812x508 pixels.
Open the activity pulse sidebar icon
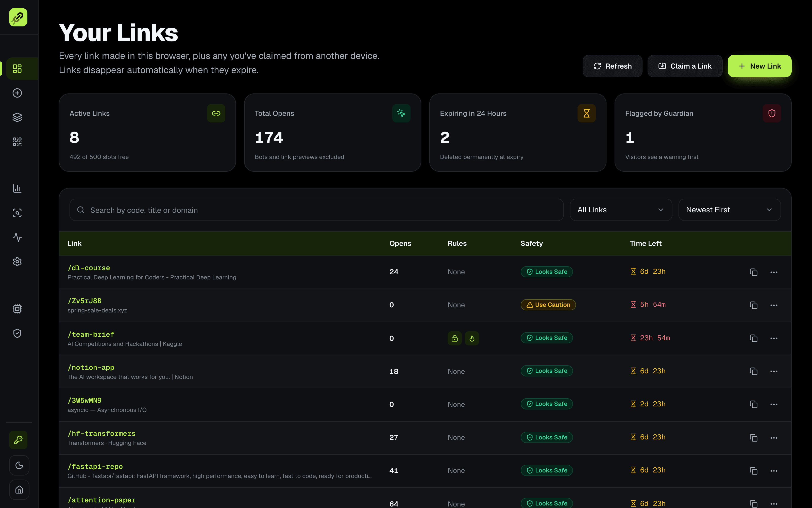pos(17,237)
